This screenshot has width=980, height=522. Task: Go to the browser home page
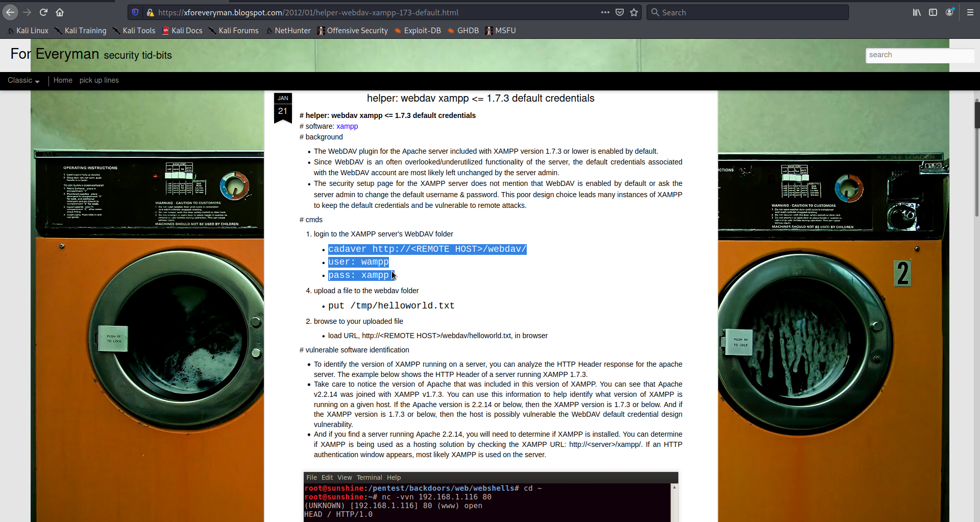point(60,12)
